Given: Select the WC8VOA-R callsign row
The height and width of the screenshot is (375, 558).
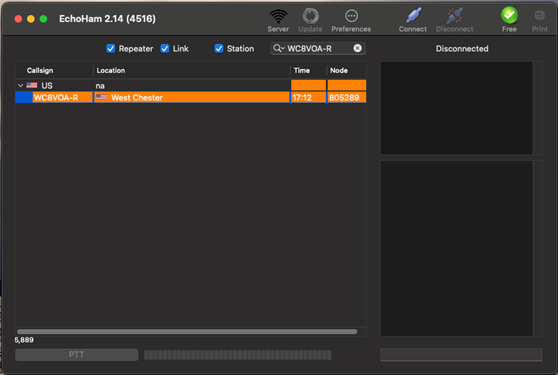Looking at the screenshot, I should point(190,97).
